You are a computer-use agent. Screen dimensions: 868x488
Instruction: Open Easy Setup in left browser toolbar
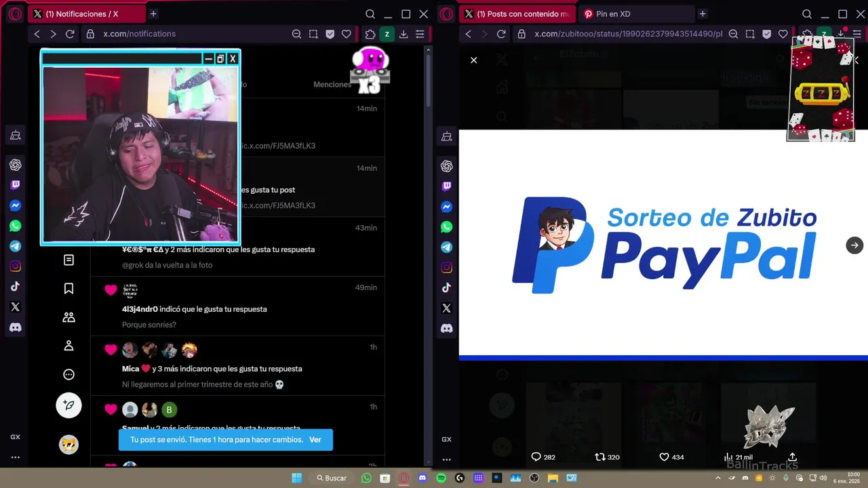[420, 34]
